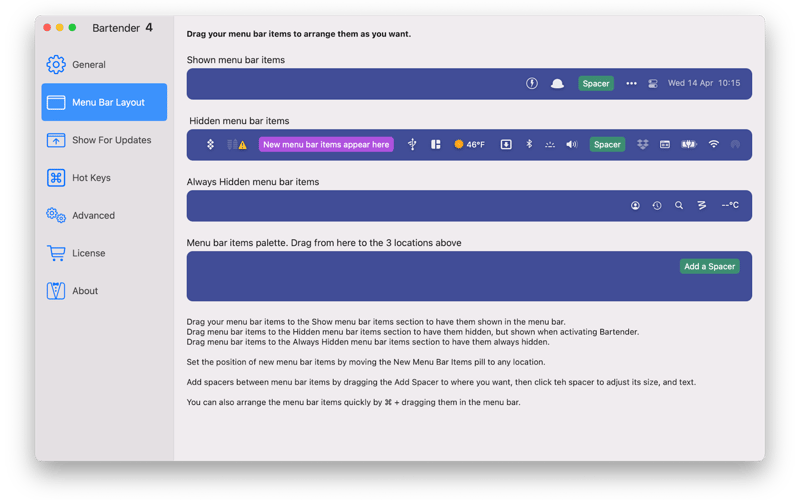Click the Wi-Fi icon in Hidden items
The width and height of the screenshot is (800, 500).
pyautogui.click(x=714, y=144)
